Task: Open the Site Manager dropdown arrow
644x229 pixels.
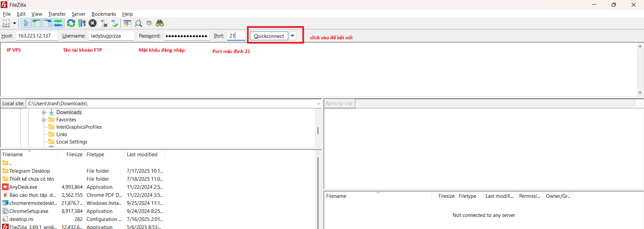Action: point(14,23)
